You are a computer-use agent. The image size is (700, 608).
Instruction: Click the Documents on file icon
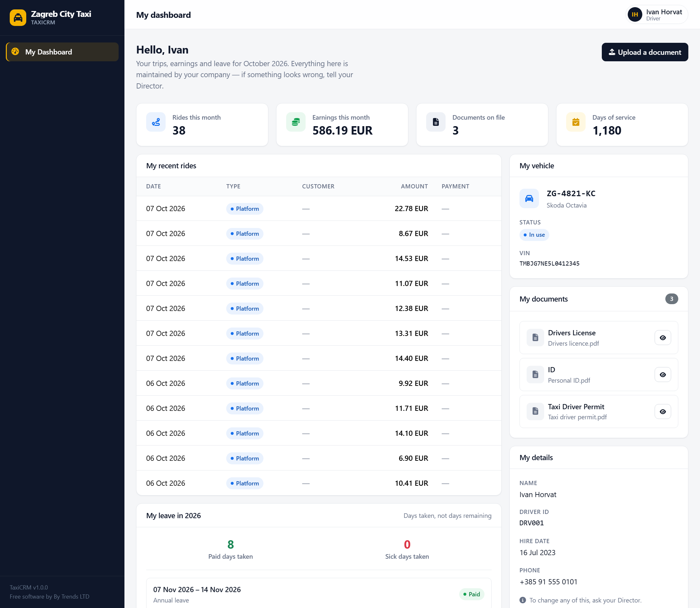(x=436, y=122)
